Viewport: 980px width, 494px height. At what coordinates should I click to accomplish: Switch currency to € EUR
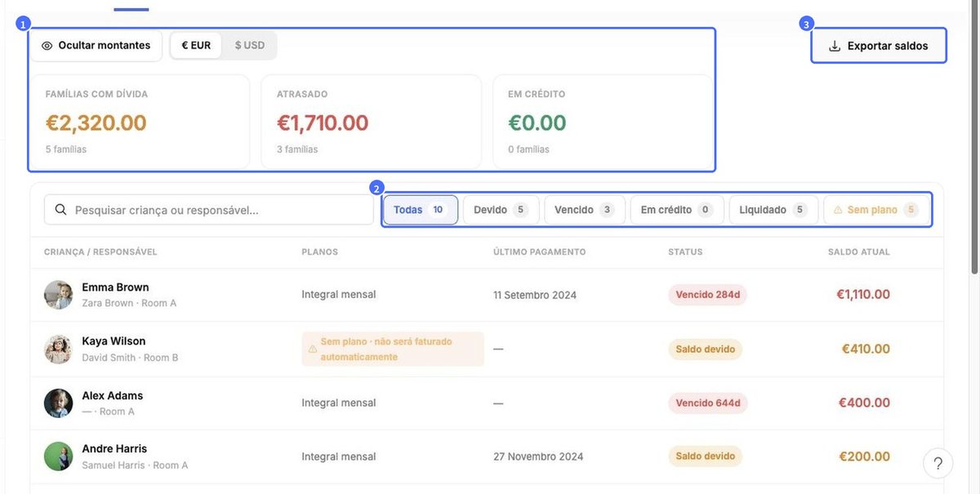coord(196,46)
